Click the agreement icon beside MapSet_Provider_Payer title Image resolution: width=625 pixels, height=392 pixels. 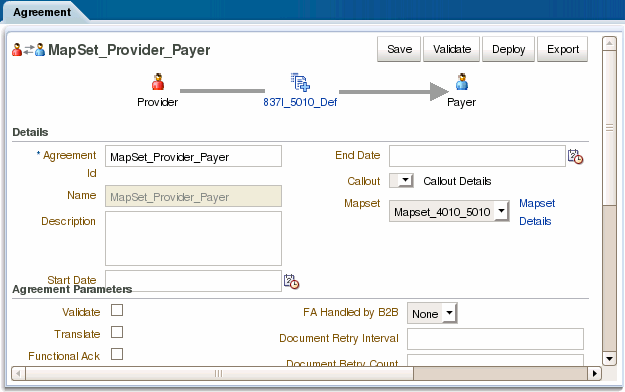point(28,50)
